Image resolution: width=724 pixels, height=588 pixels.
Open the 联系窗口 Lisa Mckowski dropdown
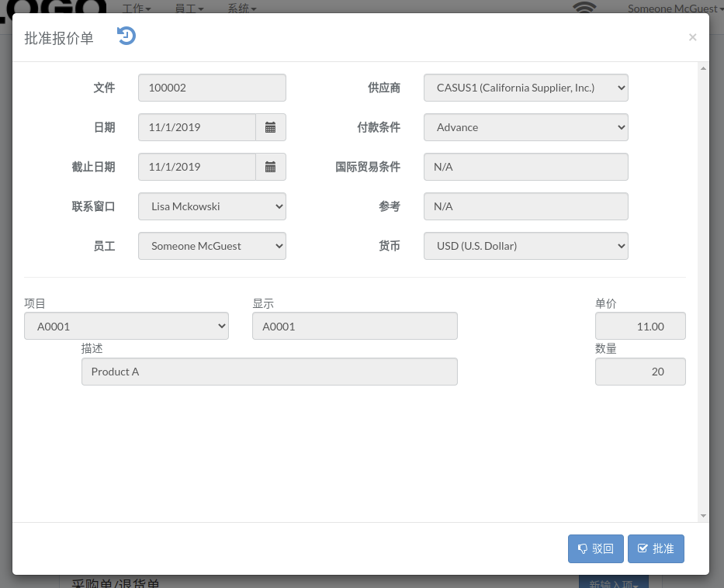click(x=212, y=206)
